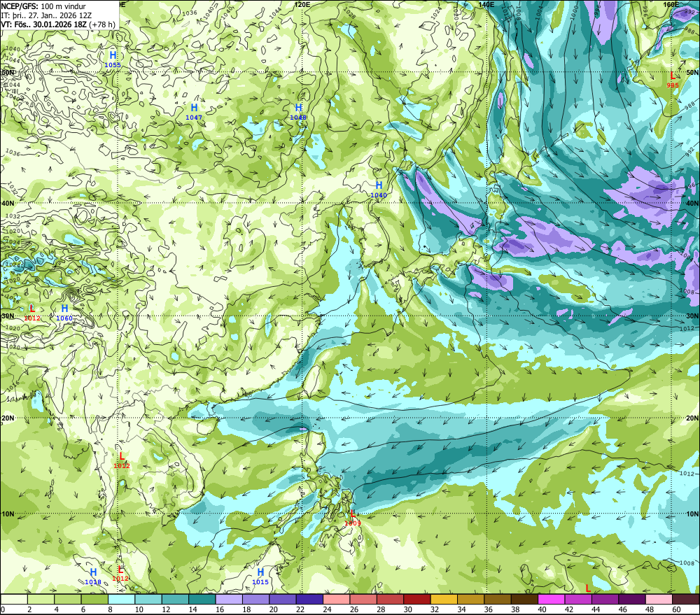Viewport: 700px width, 615px height.
Task: Click the magenta legend swatch between 40 and 42
Action: tap(552, 599)
